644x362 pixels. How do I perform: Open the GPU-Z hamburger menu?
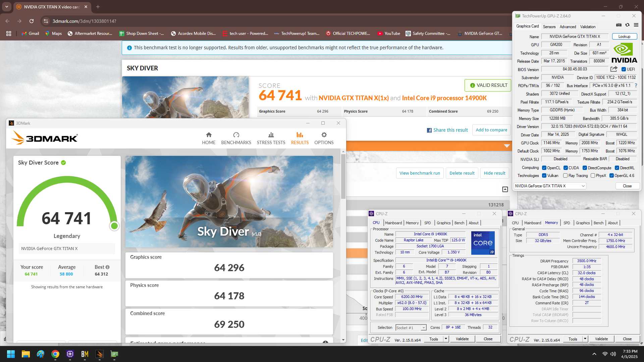[x=636, y=25]
